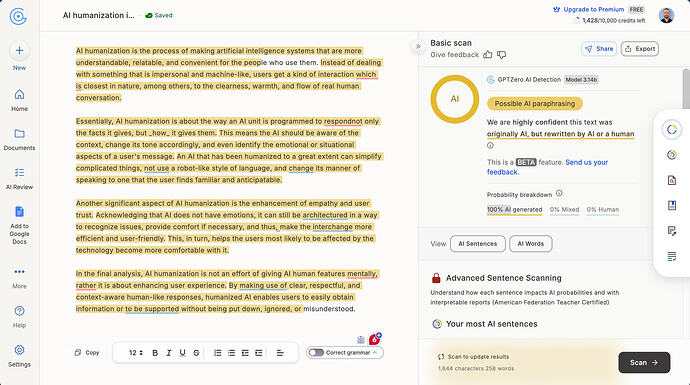Apply italic formatting
This screenshot has width=690, height=385.
pos(169,353)
